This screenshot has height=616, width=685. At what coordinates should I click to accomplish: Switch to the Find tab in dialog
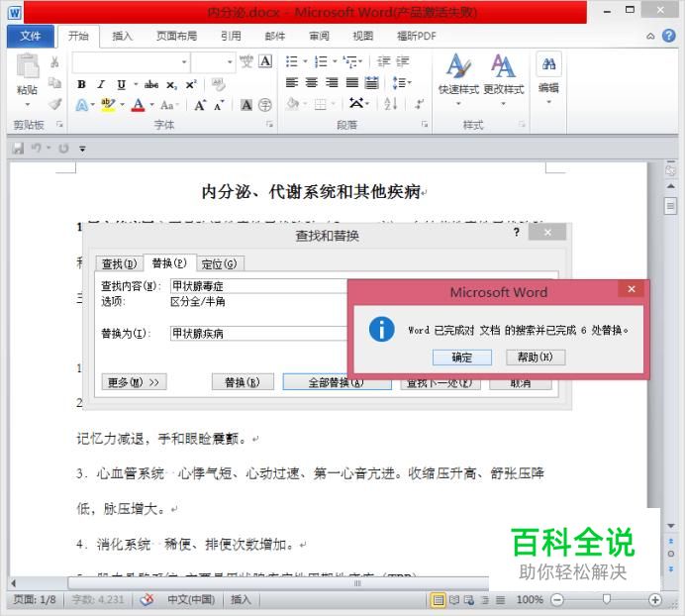tap(119, 263)
